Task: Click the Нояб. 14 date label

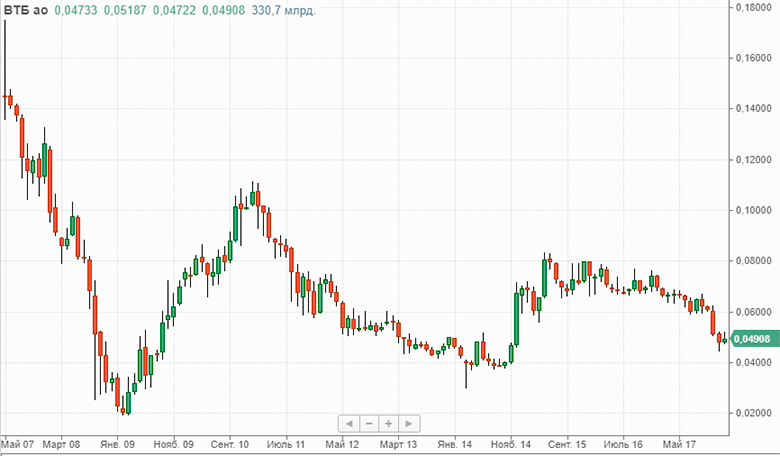Action: tap(511, 444)
